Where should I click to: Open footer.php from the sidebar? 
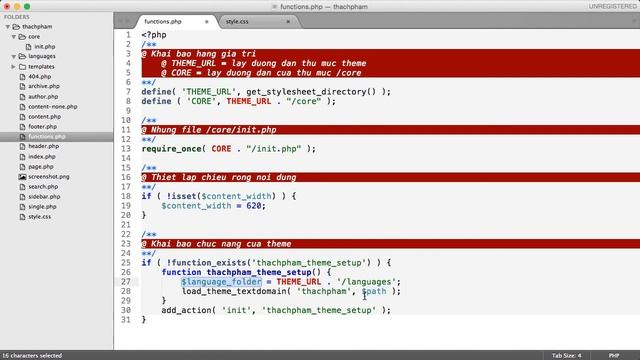(x=42, y=127)
